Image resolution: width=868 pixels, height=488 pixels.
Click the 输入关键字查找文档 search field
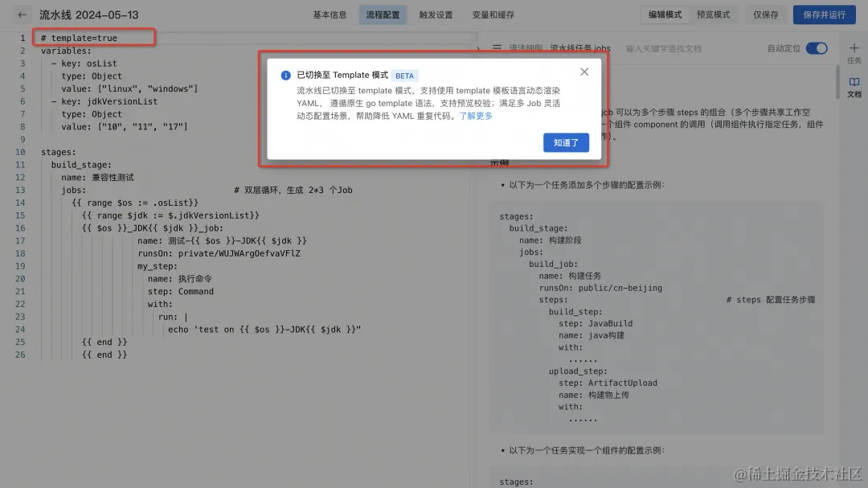(x=663, y=49)
